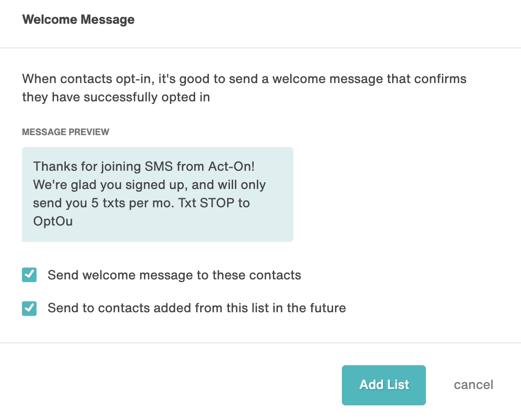Viewport: 521px width, 420px height.
Task: Confirm list creation with Add List
Action: pos(383,385)
